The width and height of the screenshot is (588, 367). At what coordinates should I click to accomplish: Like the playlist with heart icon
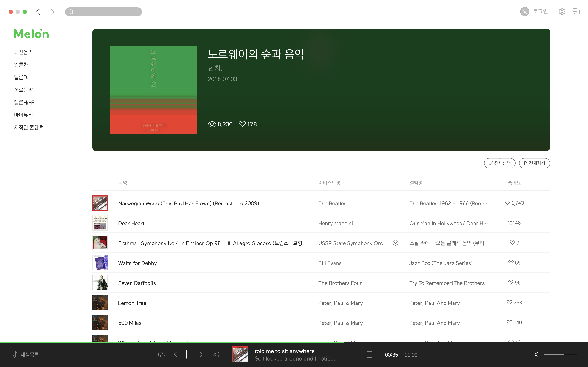(x=242, y=124)
